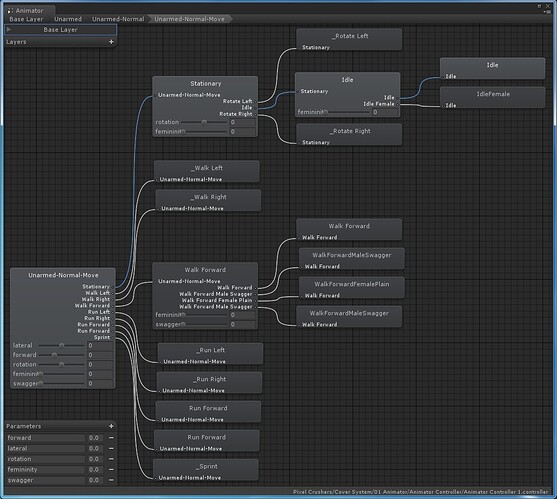The image size is (557, 499).
Task: Remove the rotation parameter with minus icon
Action: [111, 459]
